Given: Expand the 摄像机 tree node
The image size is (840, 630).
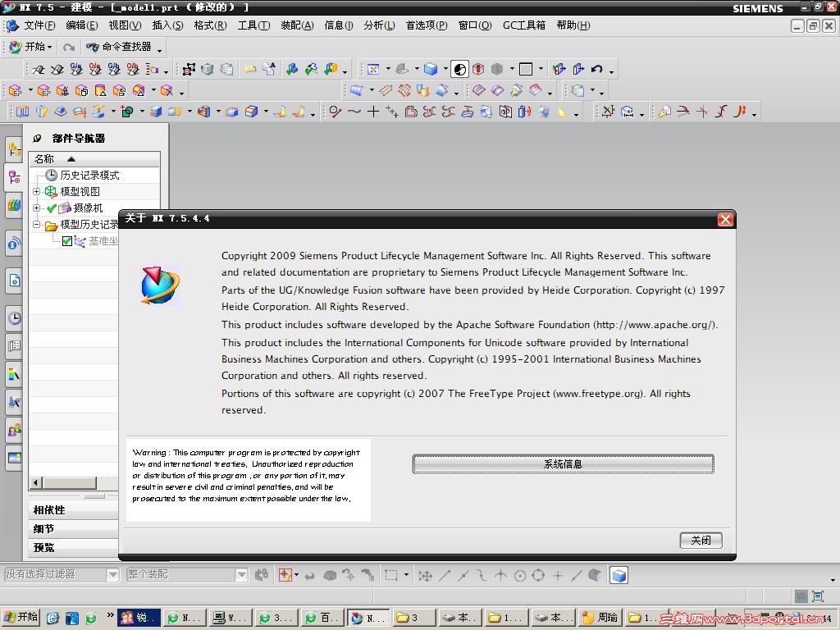Looking at the screenshot, I should (x=36, y=208).
